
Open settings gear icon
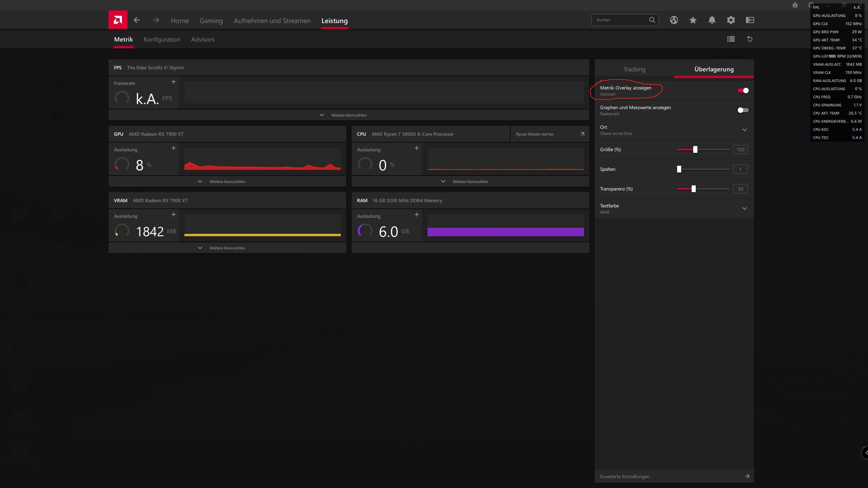coord(731,20)
